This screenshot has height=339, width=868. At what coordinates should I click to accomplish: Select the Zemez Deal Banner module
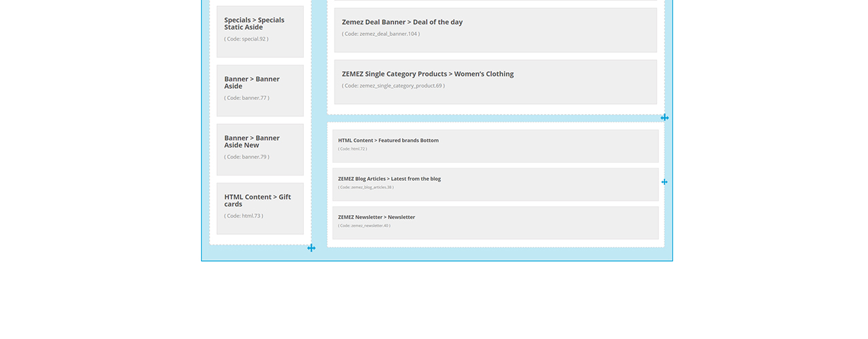pyautogui.click(x=495, y=30)
